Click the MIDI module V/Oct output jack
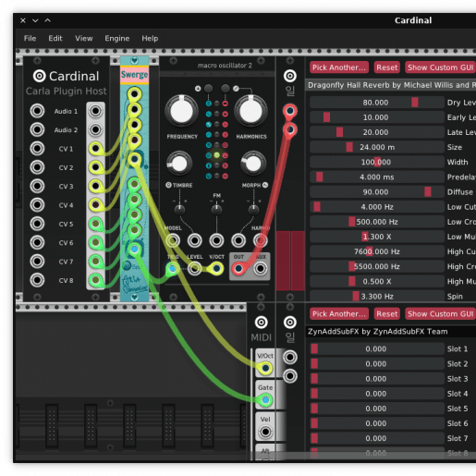The width and height of the screenshot is (476, 476). pyautogui.click(x=265, y=368)
